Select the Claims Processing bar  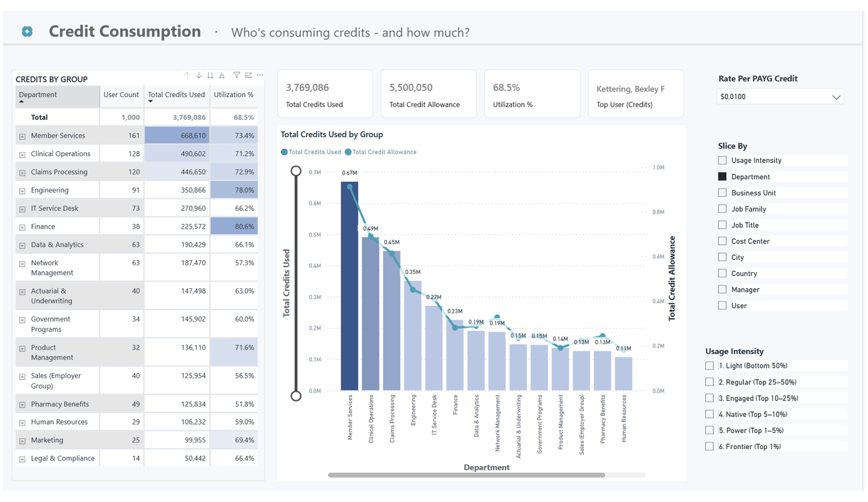[392, 321]
